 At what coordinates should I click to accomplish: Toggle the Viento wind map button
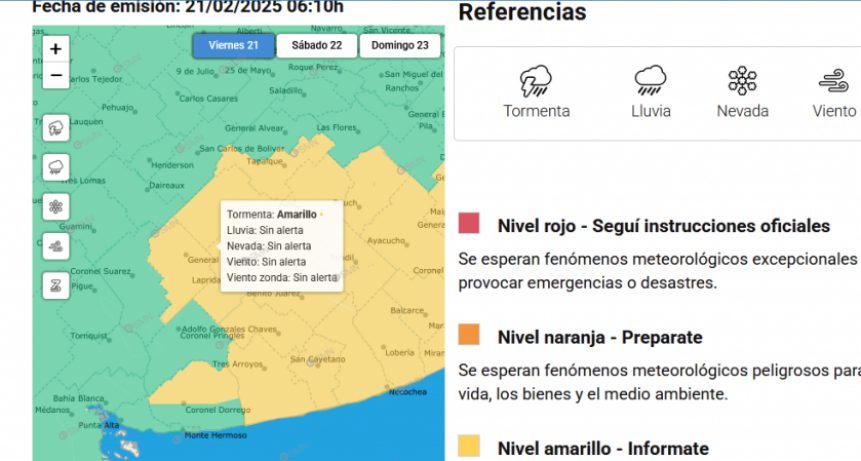coord(55,246)
